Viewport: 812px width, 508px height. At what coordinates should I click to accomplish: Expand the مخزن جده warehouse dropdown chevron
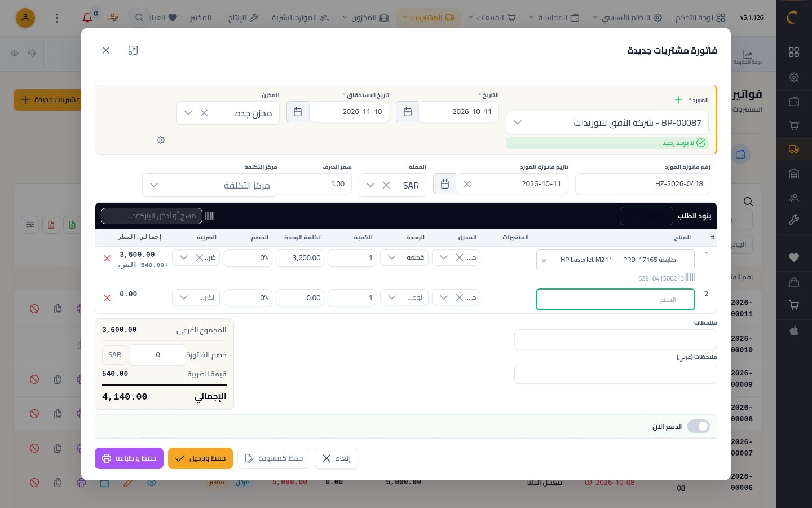[188, 113]
